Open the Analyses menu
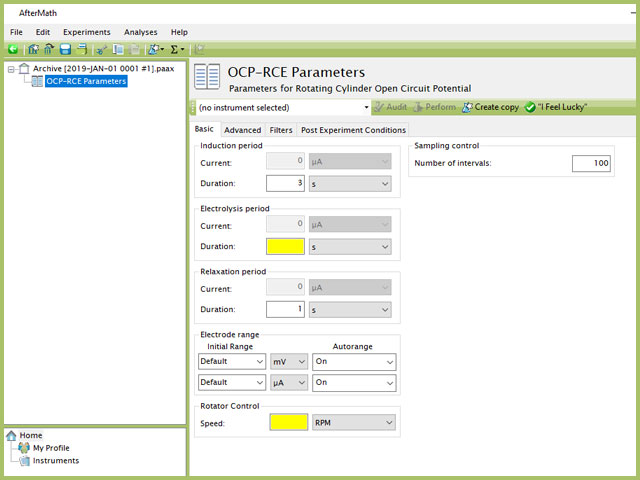 [x=140, y=32]
